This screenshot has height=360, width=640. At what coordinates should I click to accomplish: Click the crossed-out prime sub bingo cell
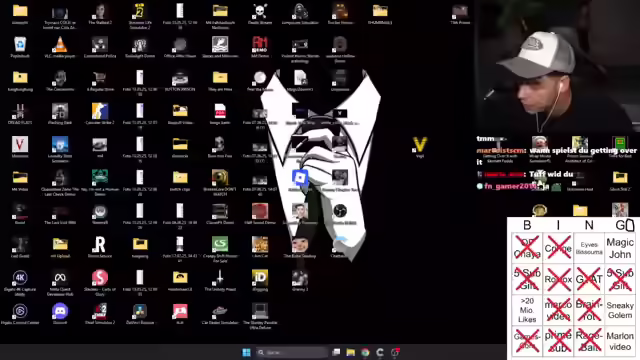558,341
